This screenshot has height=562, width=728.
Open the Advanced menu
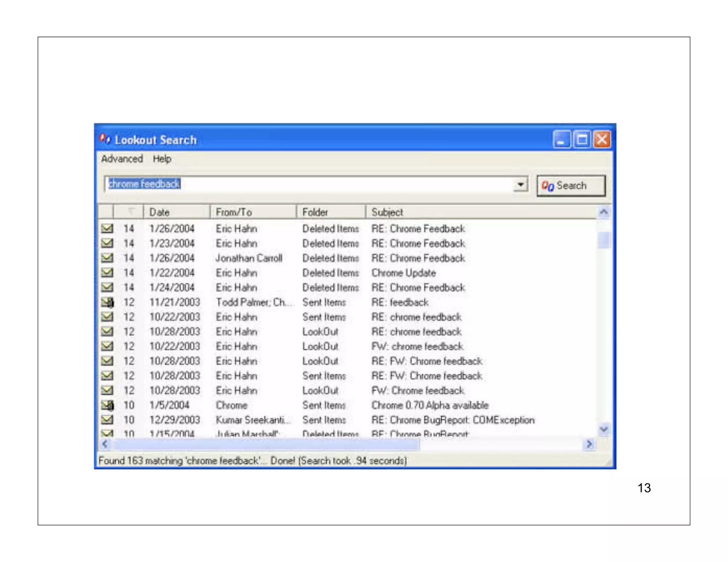pos(122,159)
